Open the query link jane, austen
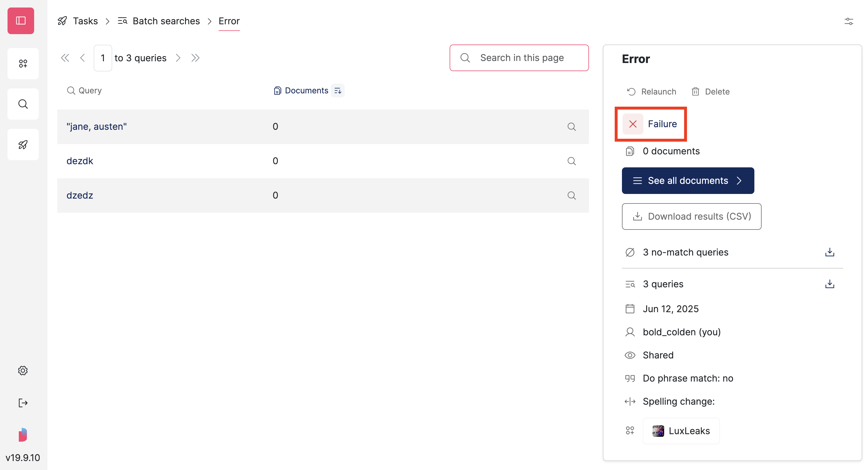The width and height of the screenshot is (868, 470). pyautogui.click(x=97, y=126)
